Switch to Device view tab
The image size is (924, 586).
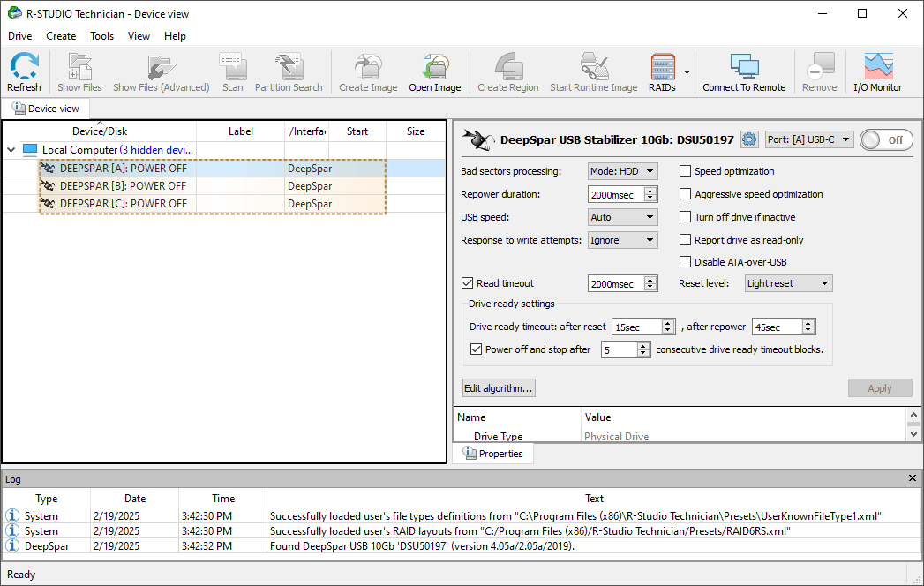point(45,109)
